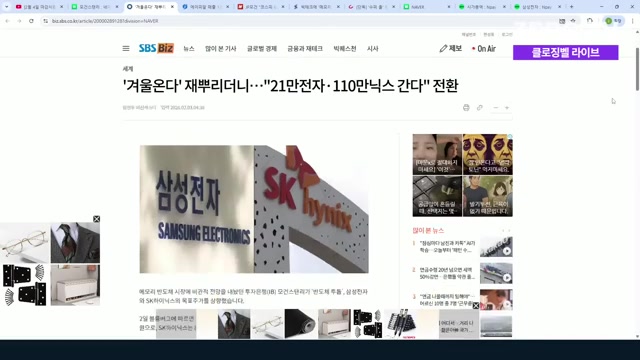Open the 글로벌 경제 menu
Viewport: 640px width, 360px height.
click(262, 49)
